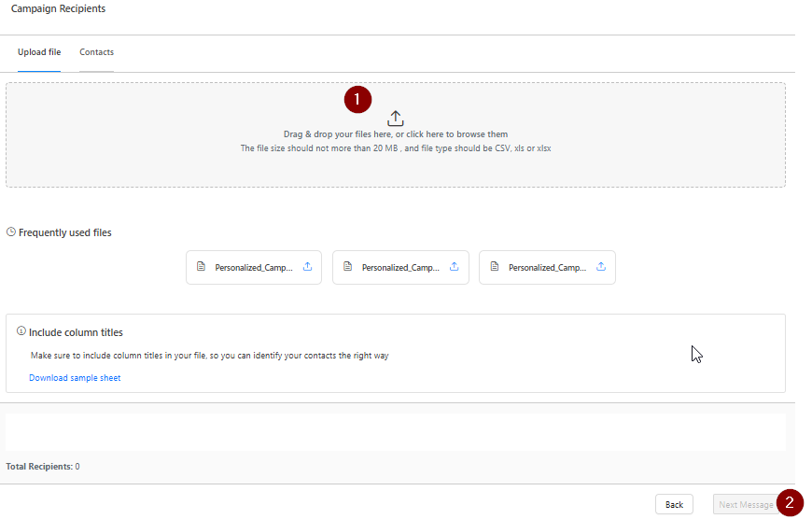Click the Next Message button
The width and height of the screenshot is (812, 519).
pos(746,504)
